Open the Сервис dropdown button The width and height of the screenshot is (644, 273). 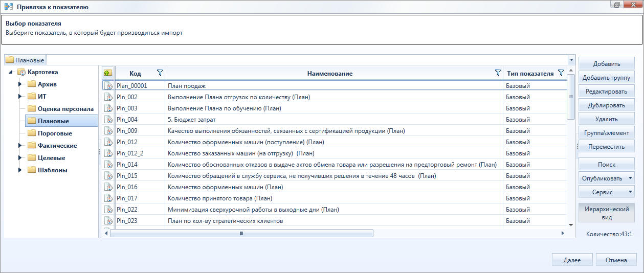(630, 192)
